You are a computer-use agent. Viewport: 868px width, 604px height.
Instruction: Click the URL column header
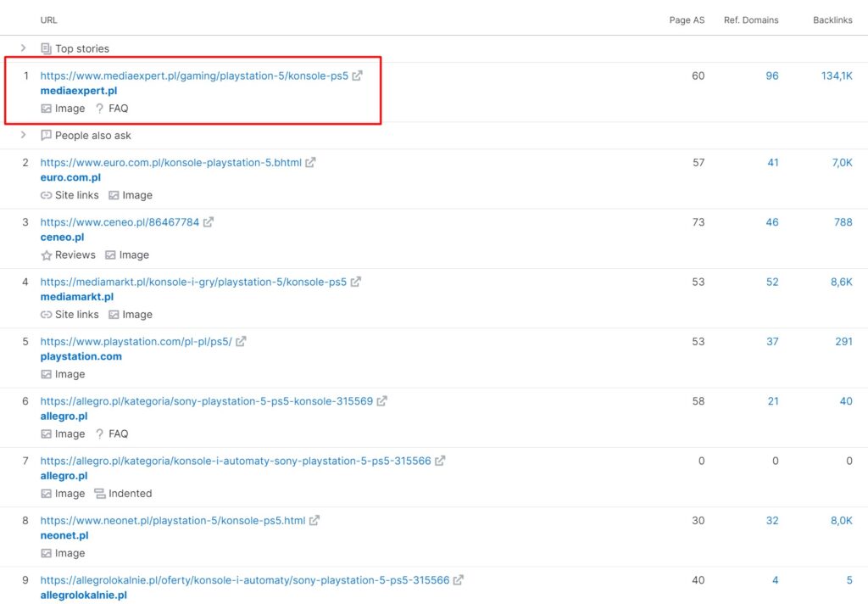(48, 20)
